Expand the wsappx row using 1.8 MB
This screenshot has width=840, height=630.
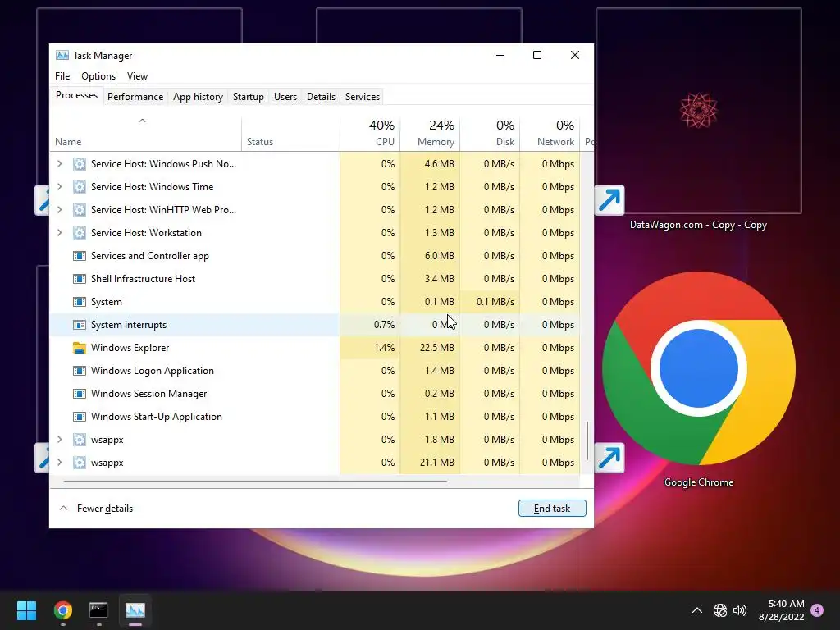pos(59,440)
